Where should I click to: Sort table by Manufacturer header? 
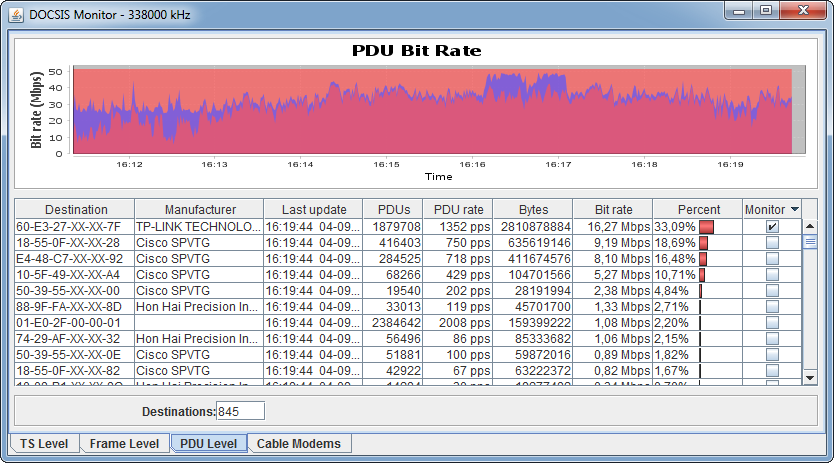(x=199, y=209)
